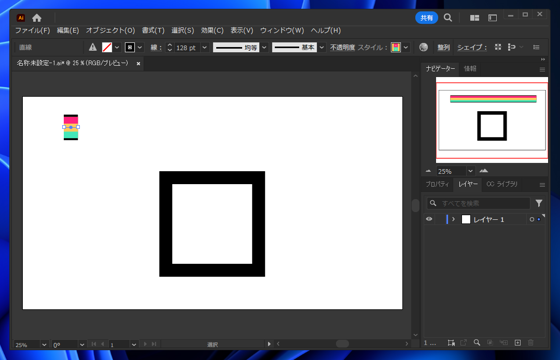Open the 基本 brush definition dropdown

(x=322, y=47)
